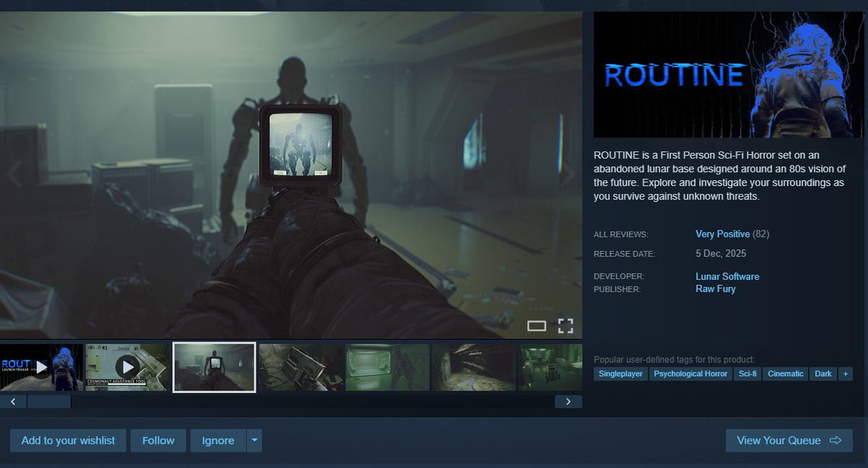Toggle theater mode on the screenshot viewer
The width and height of the screenshot is (868, 468).
click(x=536, y=326)
